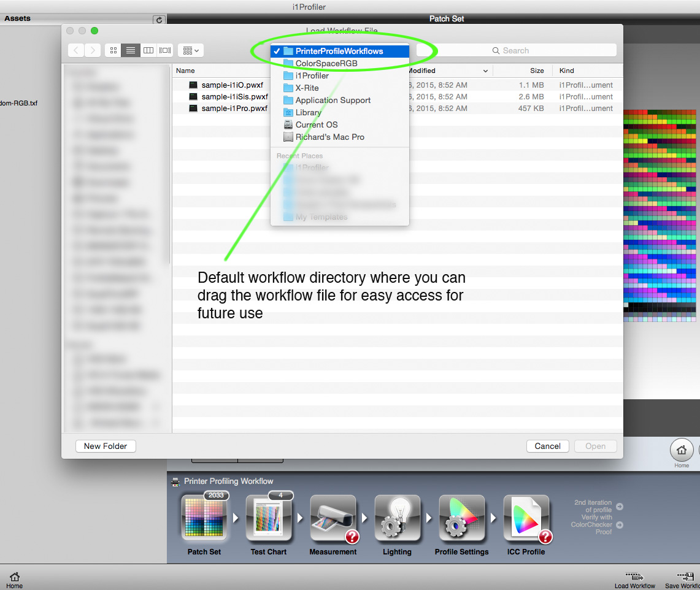The image size is (700, 590).
Task: Open the Measurement workflow step icon
Action: click(x=333, y=518)
